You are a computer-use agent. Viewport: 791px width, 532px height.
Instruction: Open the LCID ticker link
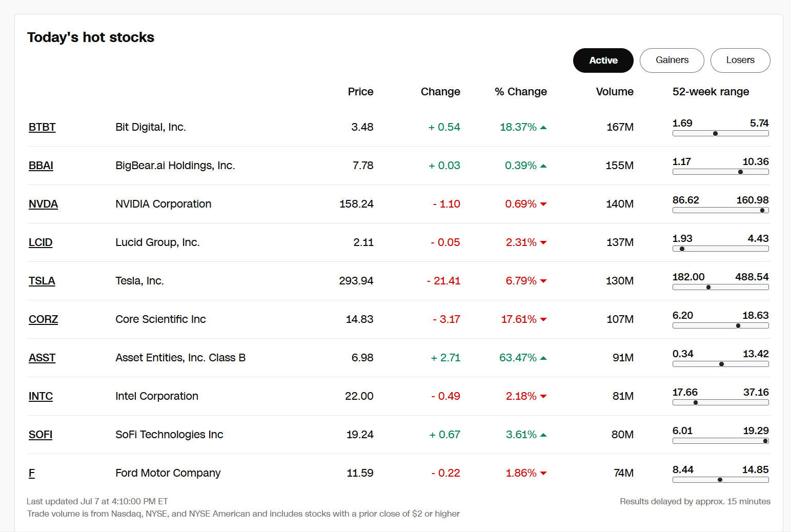(x=40, y=242)
